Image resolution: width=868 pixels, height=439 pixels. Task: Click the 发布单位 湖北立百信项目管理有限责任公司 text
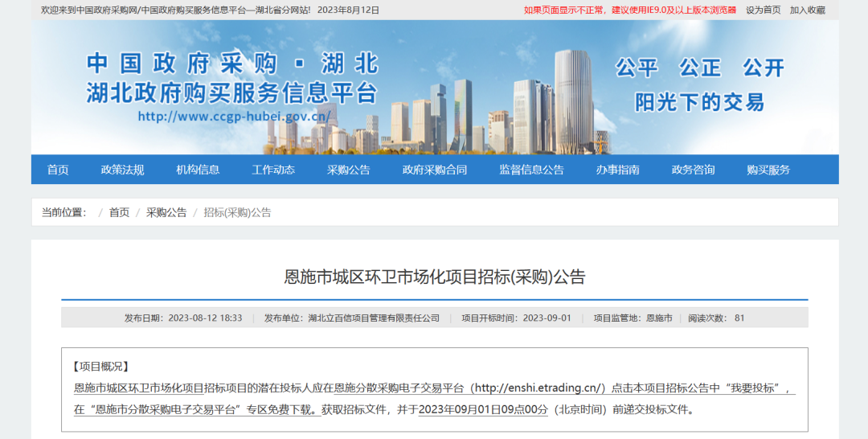[351, 318]
